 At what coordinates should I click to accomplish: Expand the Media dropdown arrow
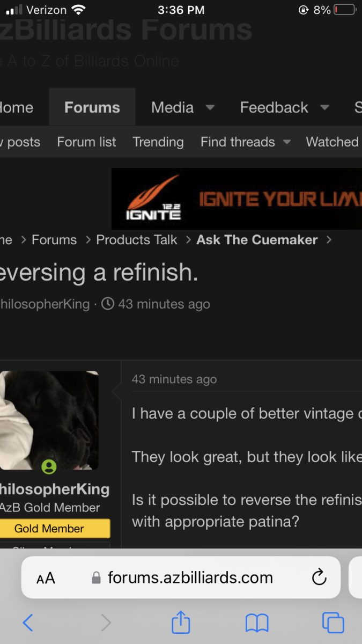click(x=210, y=107)
